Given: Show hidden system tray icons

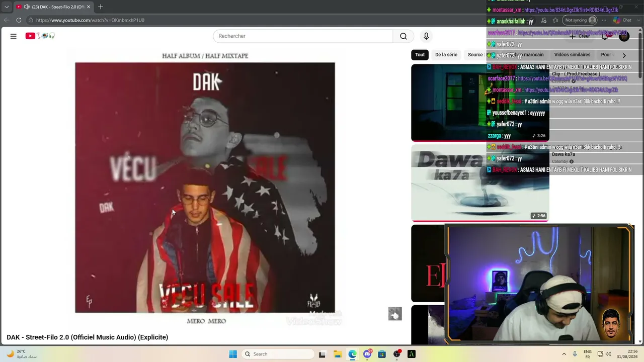Looking at the screenshot, I should pos(564,354).
